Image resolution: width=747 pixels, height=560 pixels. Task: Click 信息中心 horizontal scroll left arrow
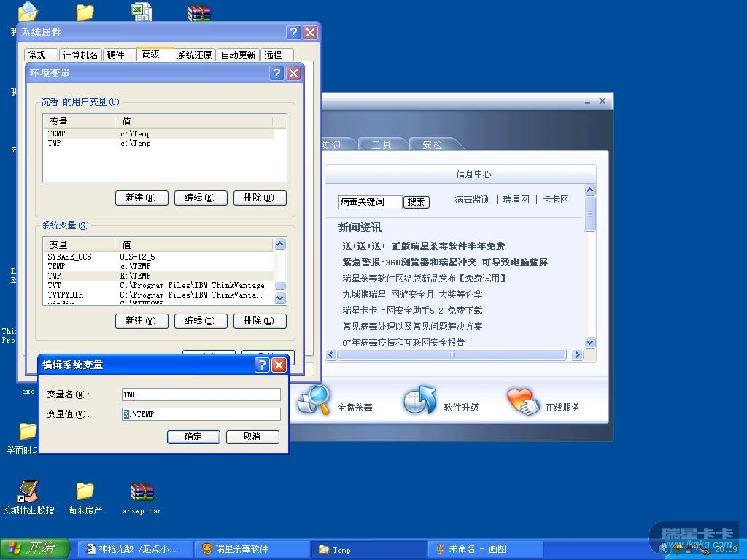point(332,355)
